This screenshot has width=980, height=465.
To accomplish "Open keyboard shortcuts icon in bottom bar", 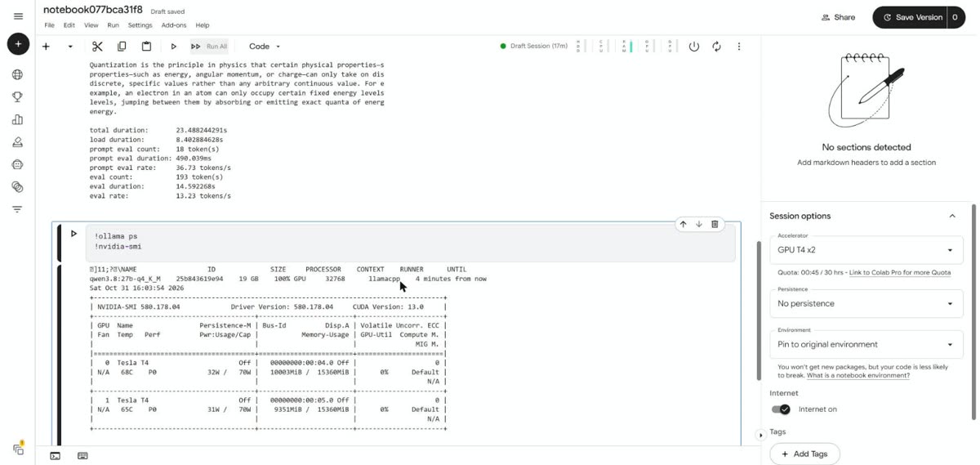I will (82, 456).
